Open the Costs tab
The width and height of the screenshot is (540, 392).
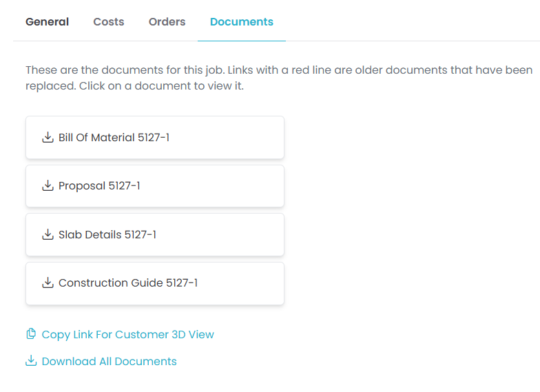(109, 22)
